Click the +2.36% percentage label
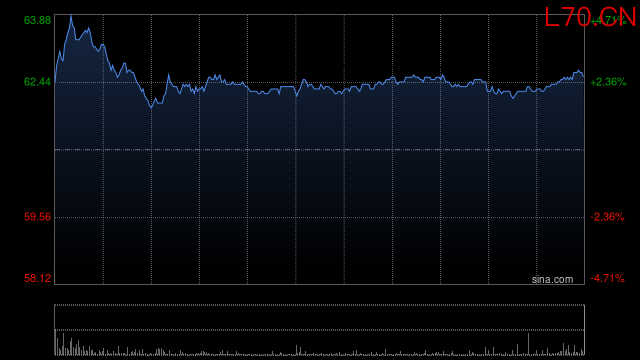This screenshot has height=360, width=640. coord(608,82)
